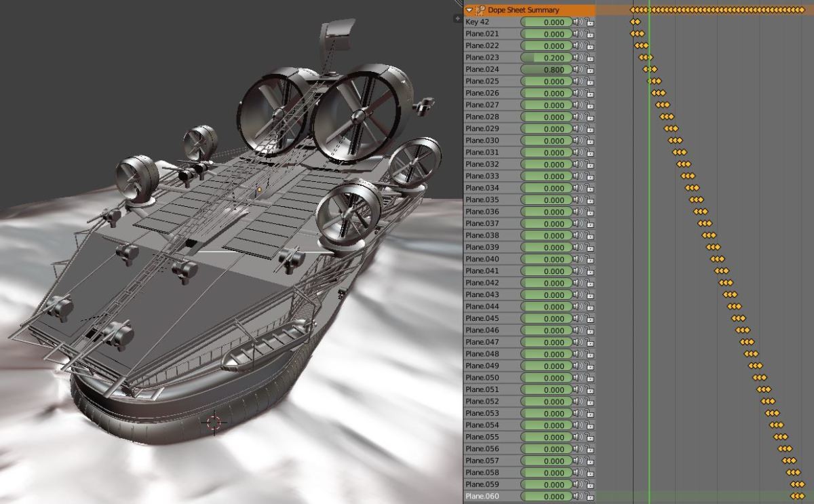The image size is (814, 504).
Task: Select the Plane.032 channel row
Action: [529, 164]
